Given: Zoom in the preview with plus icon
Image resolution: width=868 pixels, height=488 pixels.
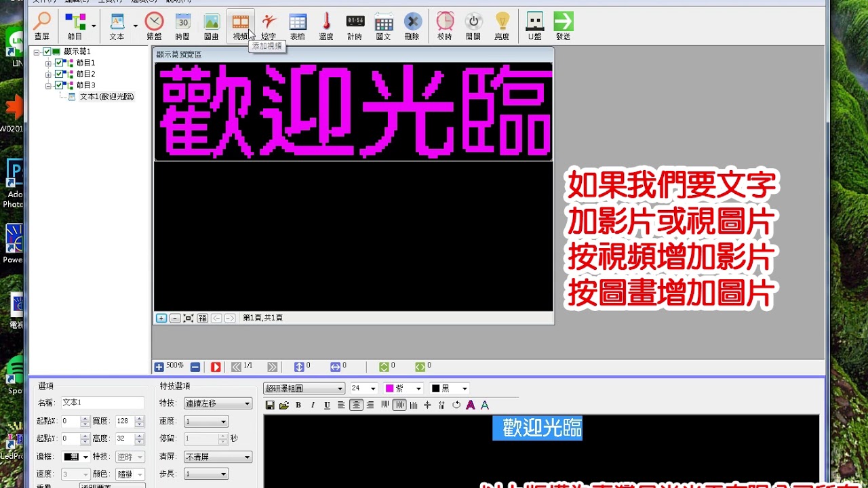Looking at the screenshot, I should pyautogui.click(x=161, y=318).
